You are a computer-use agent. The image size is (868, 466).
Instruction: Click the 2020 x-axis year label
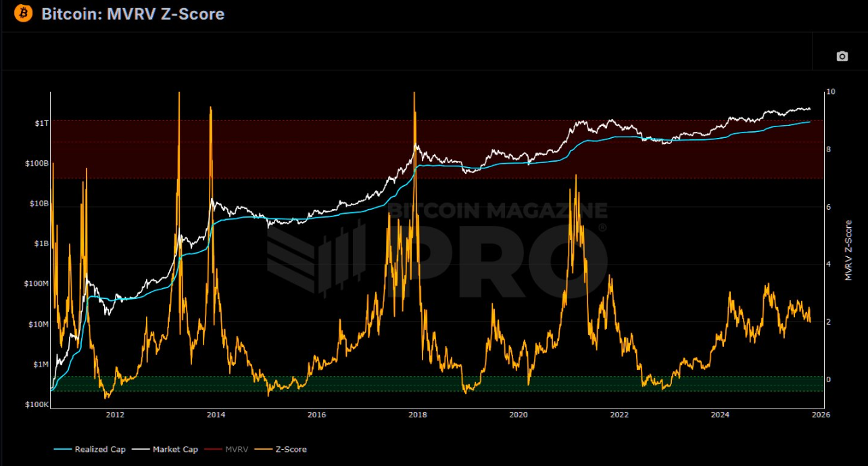pyautogui.click(x=519, y=414)
